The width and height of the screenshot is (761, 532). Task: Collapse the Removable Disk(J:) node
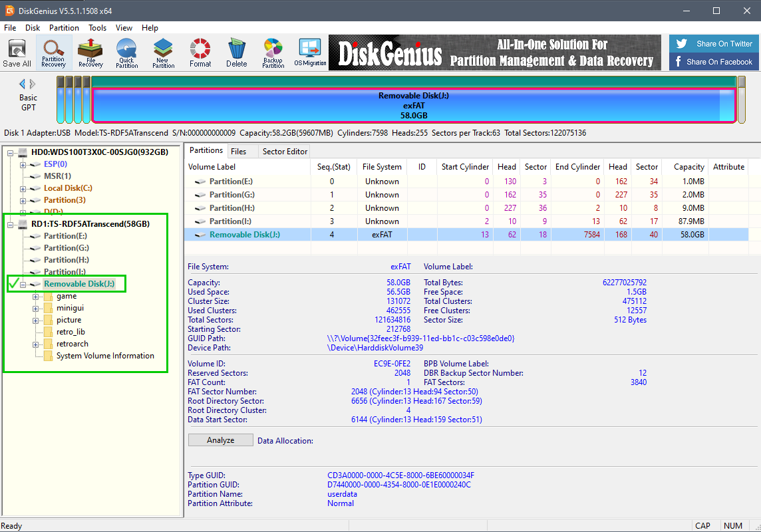pyautogui.click(x=23, y=285)
